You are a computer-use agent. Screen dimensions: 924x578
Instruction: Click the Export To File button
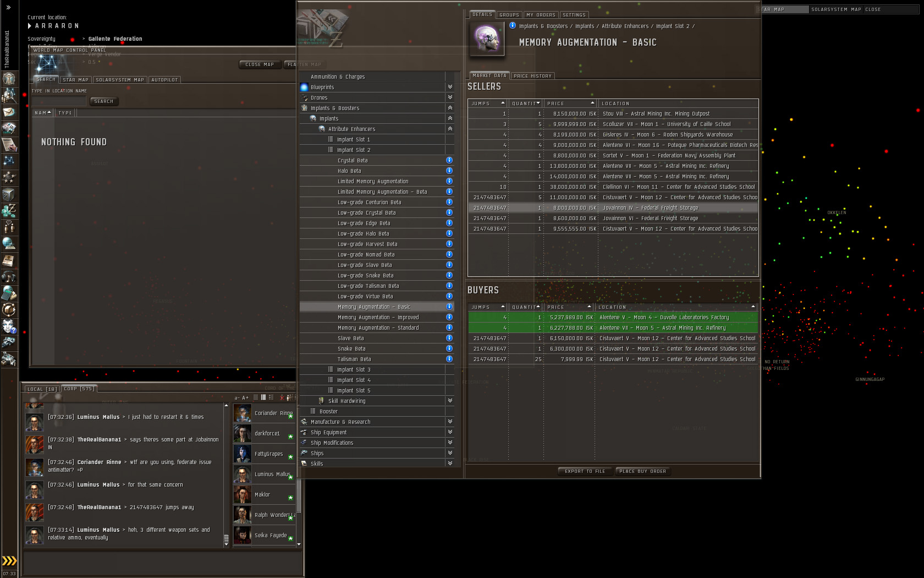pyautogui.click(x=585, y=471)
